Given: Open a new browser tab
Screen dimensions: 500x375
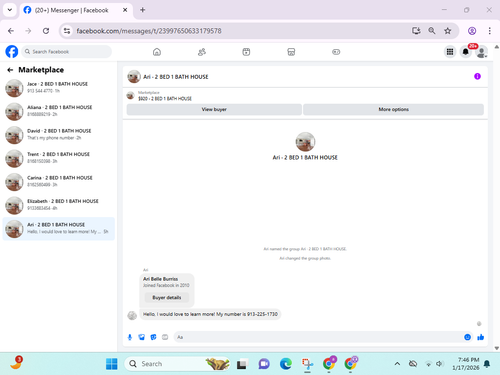Looking at the screenshot, I should [143, 10].
